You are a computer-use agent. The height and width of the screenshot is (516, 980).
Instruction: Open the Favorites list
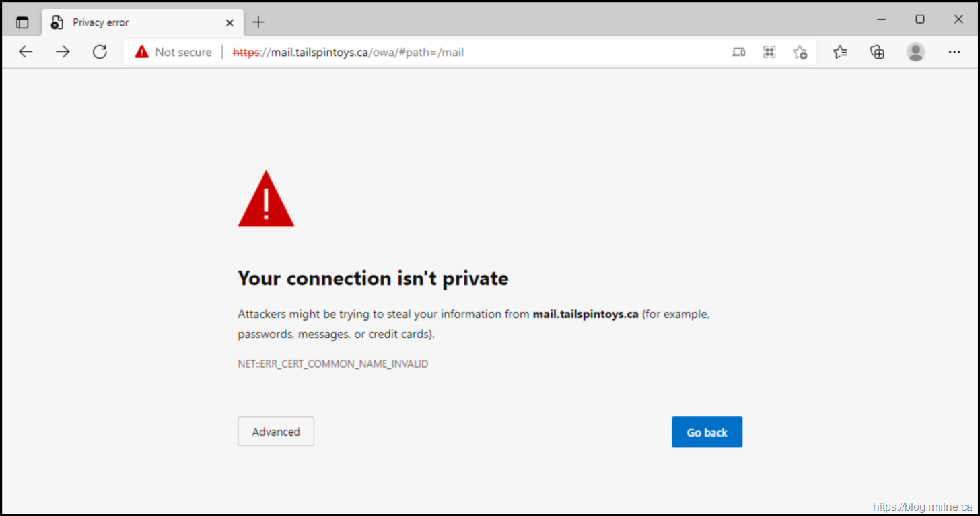pyautogui.click(x=840, y=52)
